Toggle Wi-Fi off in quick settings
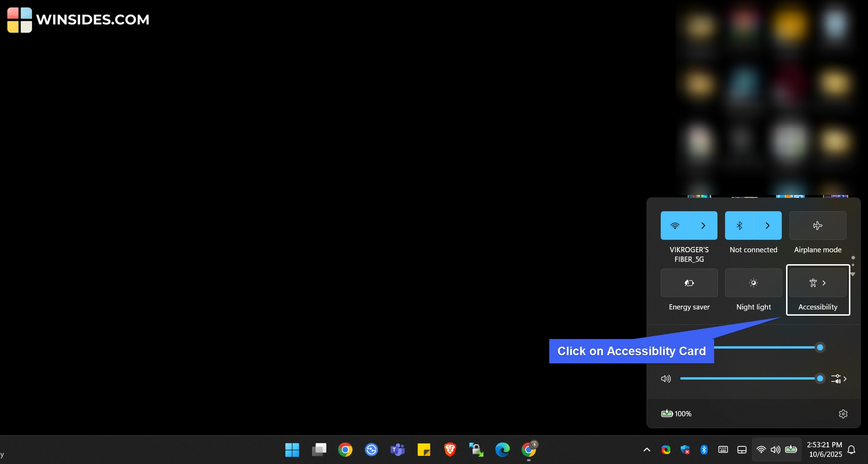 675,226
